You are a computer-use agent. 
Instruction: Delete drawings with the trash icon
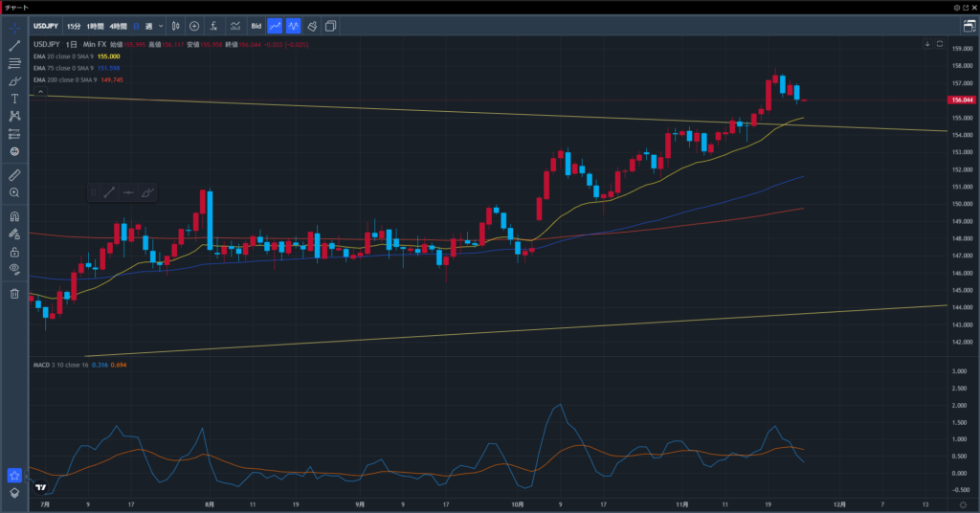14,293
